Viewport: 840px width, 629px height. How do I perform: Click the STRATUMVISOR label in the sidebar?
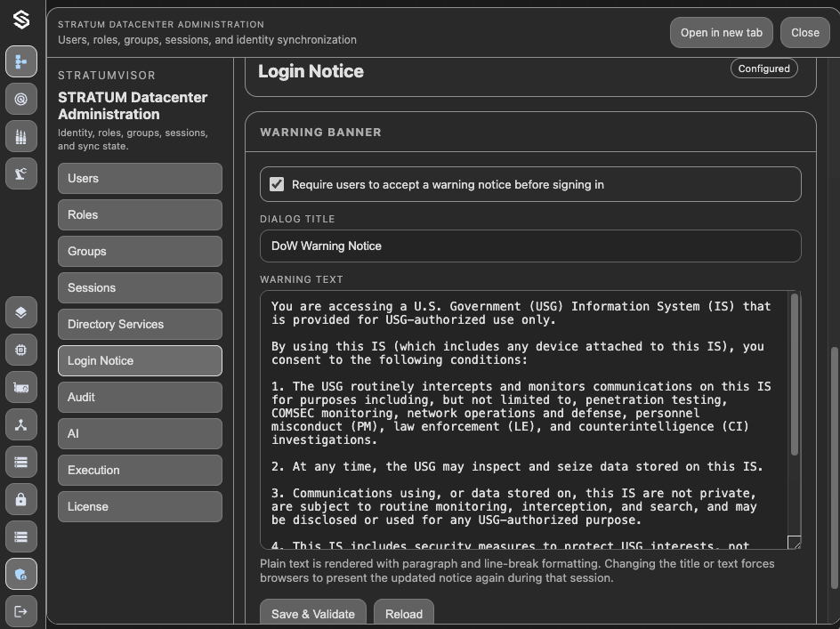pos(107,76)
